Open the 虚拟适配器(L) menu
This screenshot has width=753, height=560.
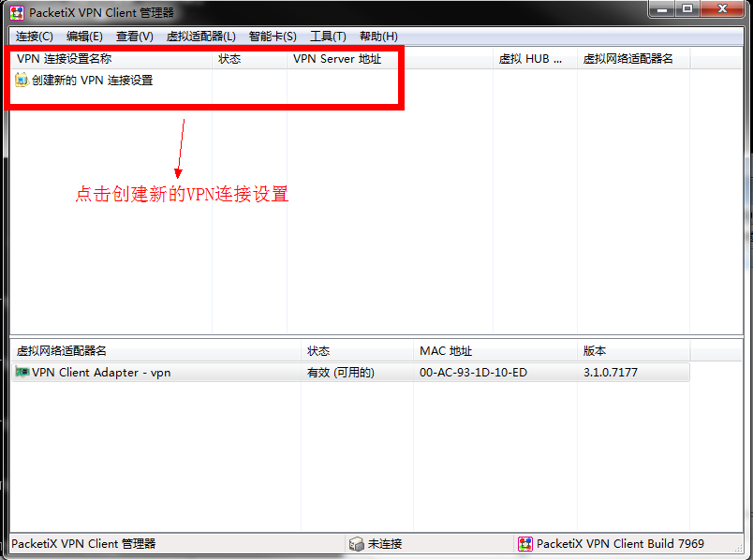[201, 37]
